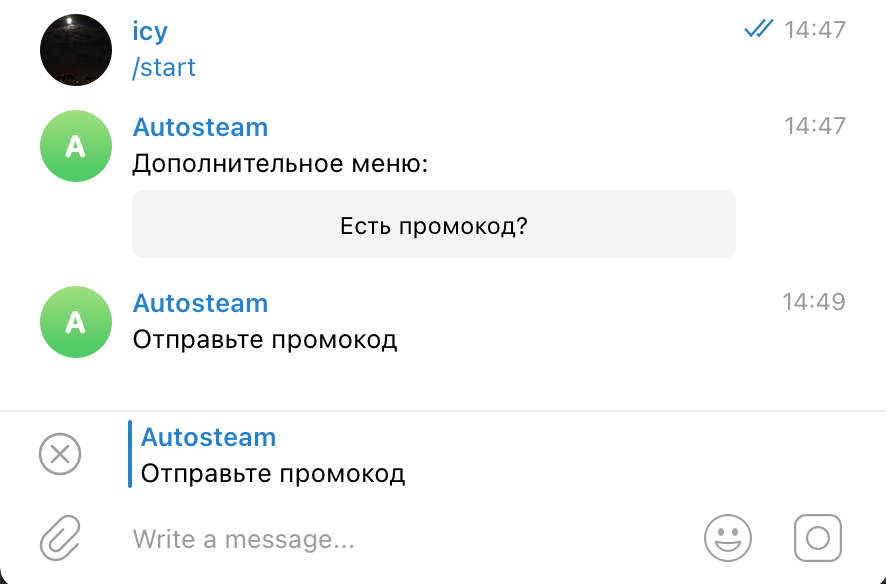This screenshot has height=584, width=886.
Task: Click the /start command link
Action: [x=164, y=68]
